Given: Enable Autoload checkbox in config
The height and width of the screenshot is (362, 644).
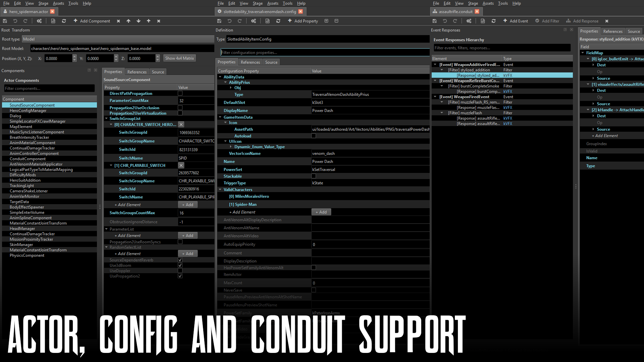Looking at the screenshot, I should 314,136.
